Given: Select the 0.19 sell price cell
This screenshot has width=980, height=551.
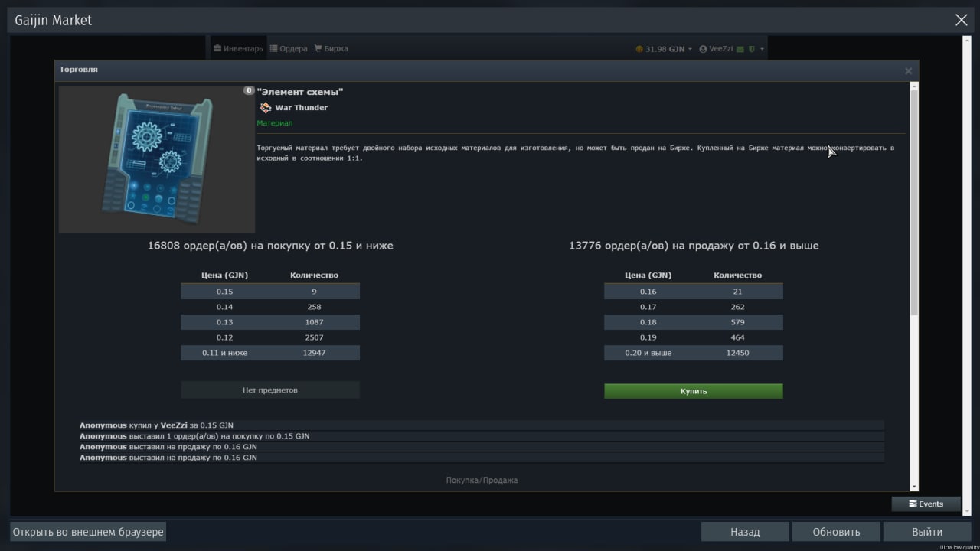Looking at the screenshot, I should pyautogui.click(x=648, y=337).
